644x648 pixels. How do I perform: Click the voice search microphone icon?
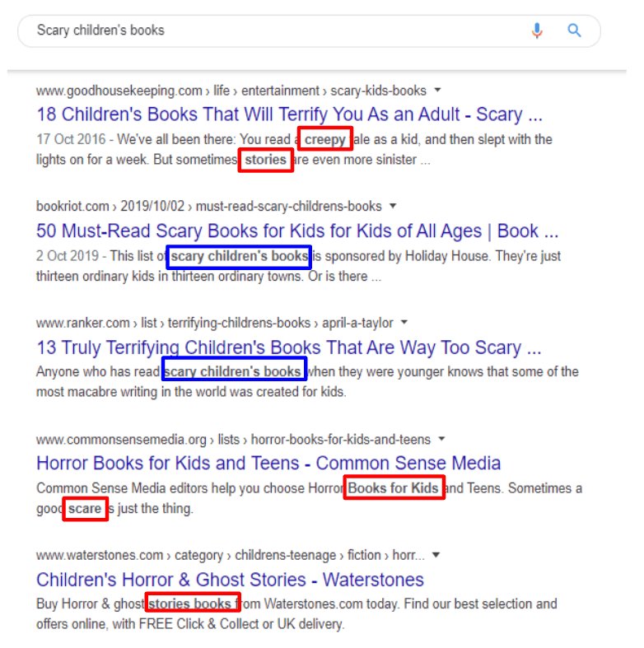536,30
